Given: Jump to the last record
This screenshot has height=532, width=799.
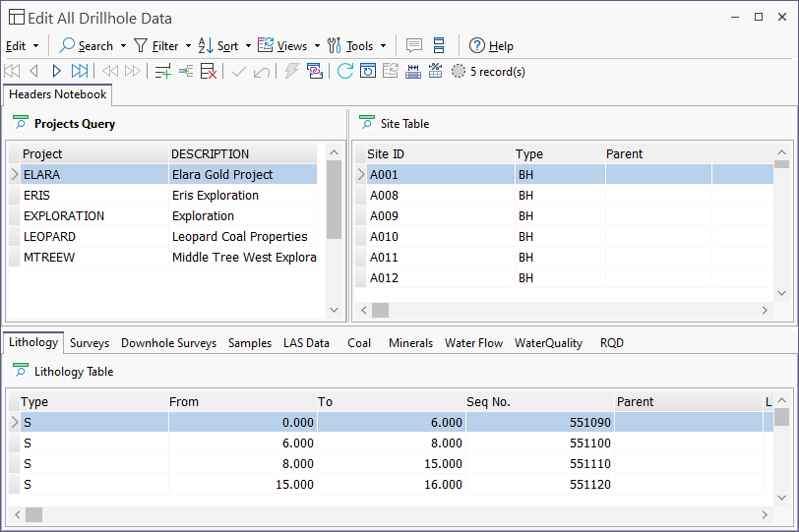Looking at the screenshot, I should (x=80, y=71).
